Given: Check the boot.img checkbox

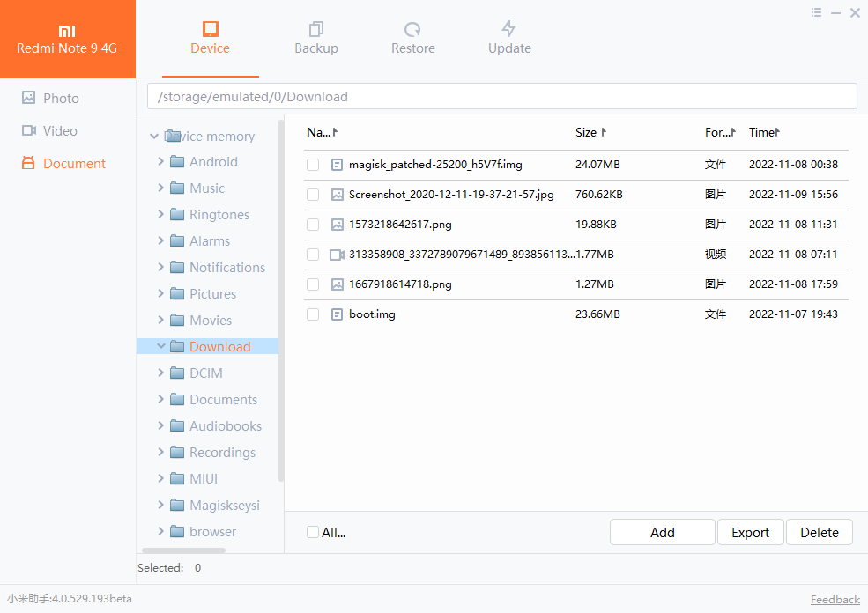Looking at the screenshot, I should click(313, 314).
